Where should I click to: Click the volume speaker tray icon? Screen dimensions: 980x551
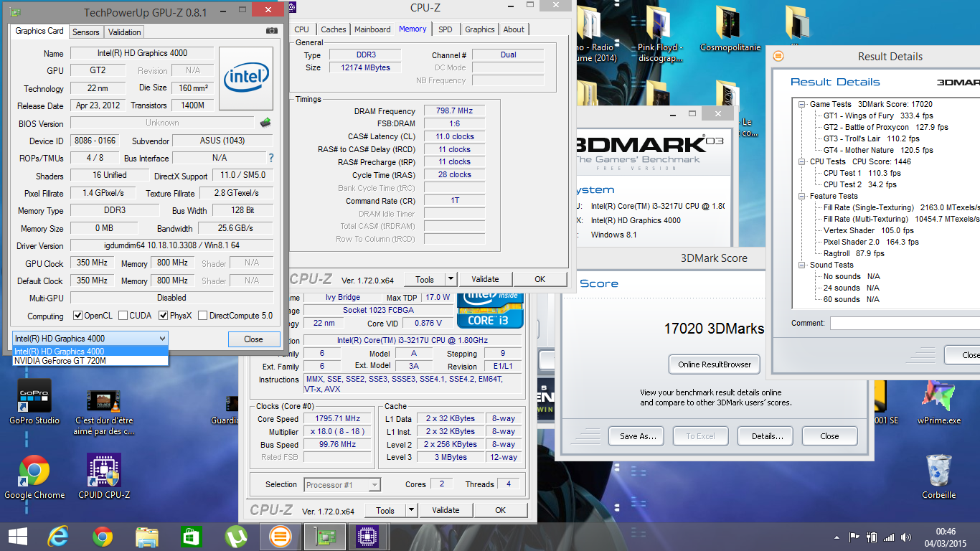pyautogui.click(x=907, y=537)
